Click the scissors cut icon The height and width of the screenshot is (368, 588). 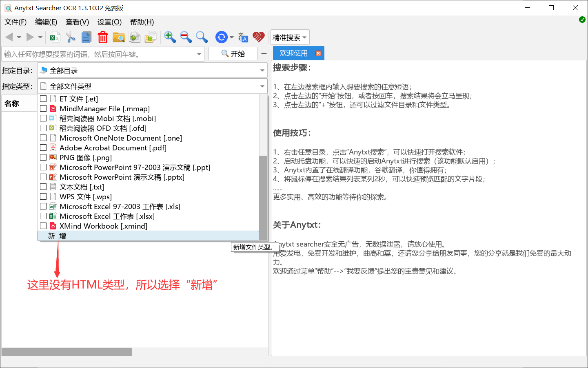pos(71,37)
